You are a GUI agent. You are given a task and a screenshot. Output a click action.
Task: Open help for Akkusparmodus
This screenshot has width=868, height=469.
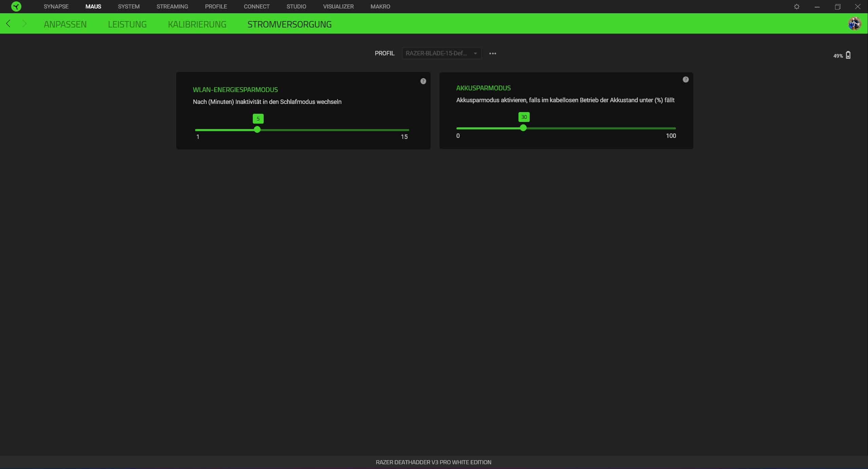coord(685,79)
